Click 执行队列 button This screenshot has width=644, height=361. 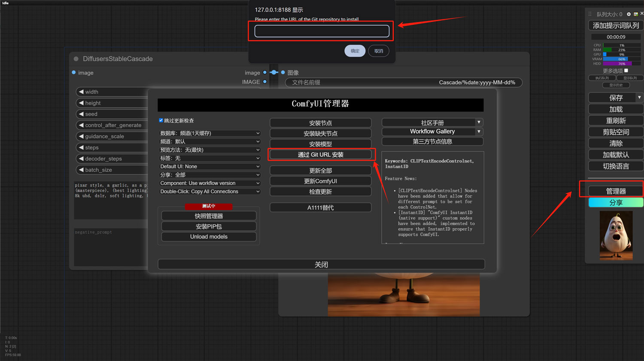point(602,78)
